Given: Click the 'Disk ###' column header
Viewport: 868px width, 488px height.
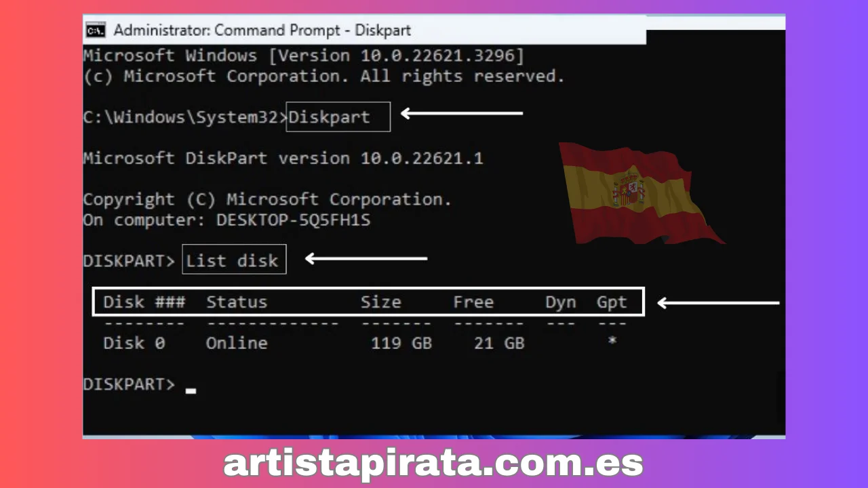Looking at the screenshot, I should (144, 302).
